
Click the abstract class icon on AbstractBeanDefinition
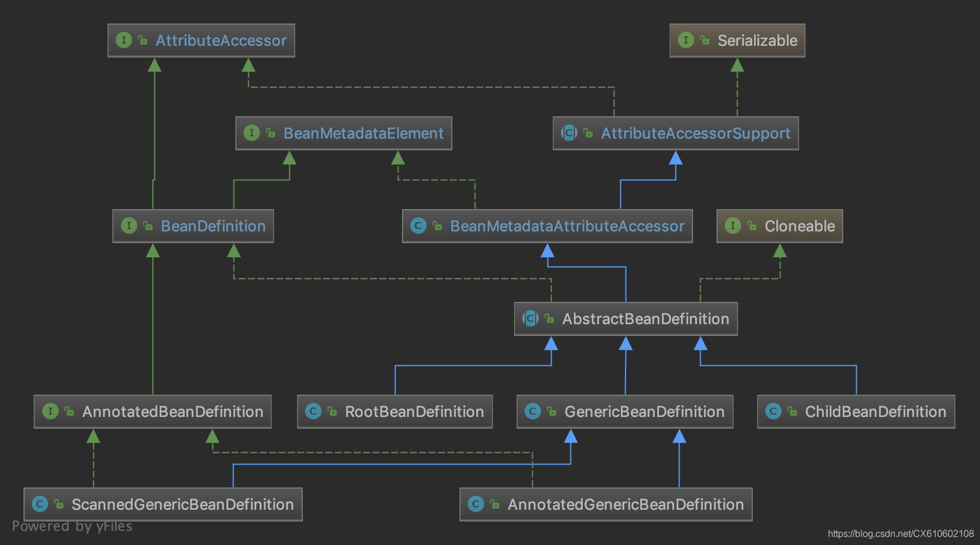(x=530, y=318)
